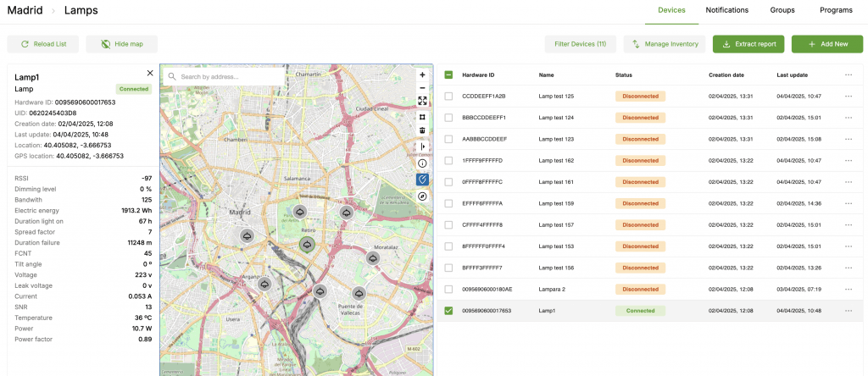Image resolution: width=868 pixels, height=376 pixels.
Task: Open more options for Lamp test 125
Action: click(848, 97)
